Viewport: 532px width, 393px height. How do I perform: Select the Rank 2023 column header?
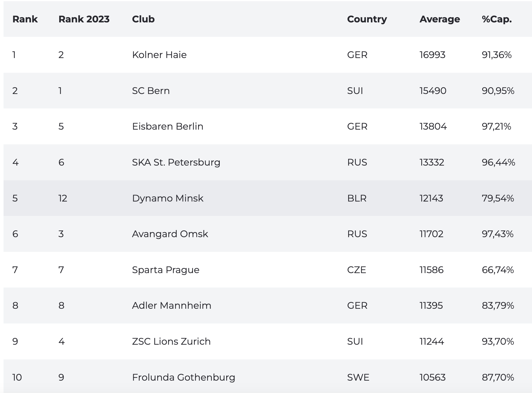(x=84, y=19)
